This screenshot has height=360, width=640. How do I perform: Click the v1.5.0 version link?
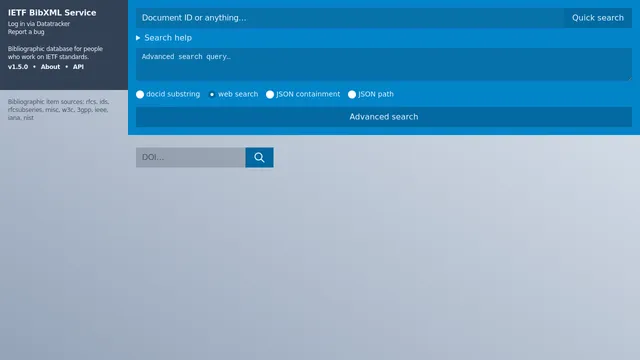pyautogui.click(x=18, y=67)
